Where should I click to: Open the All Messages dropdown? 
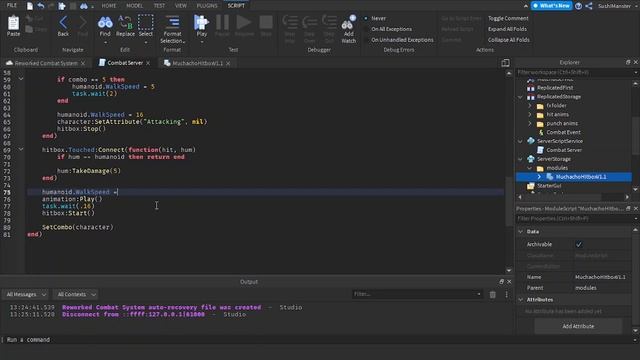(x=26, y=294)
